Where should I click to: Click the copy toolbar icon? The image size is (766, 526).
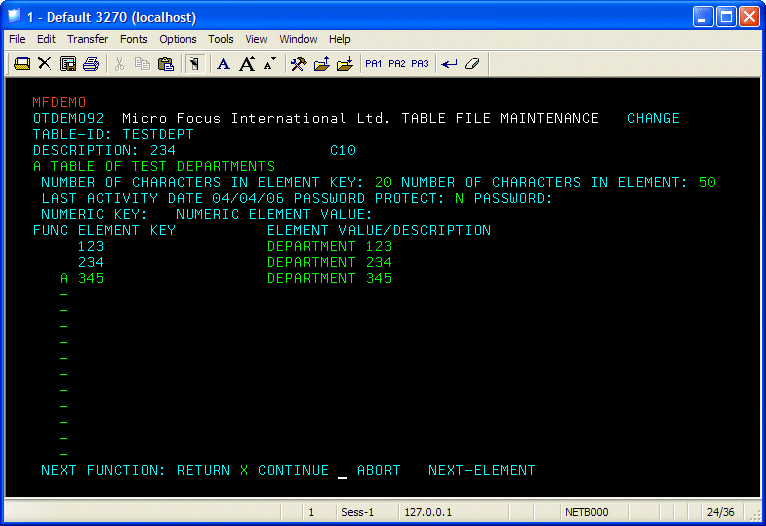coord(143,63)
